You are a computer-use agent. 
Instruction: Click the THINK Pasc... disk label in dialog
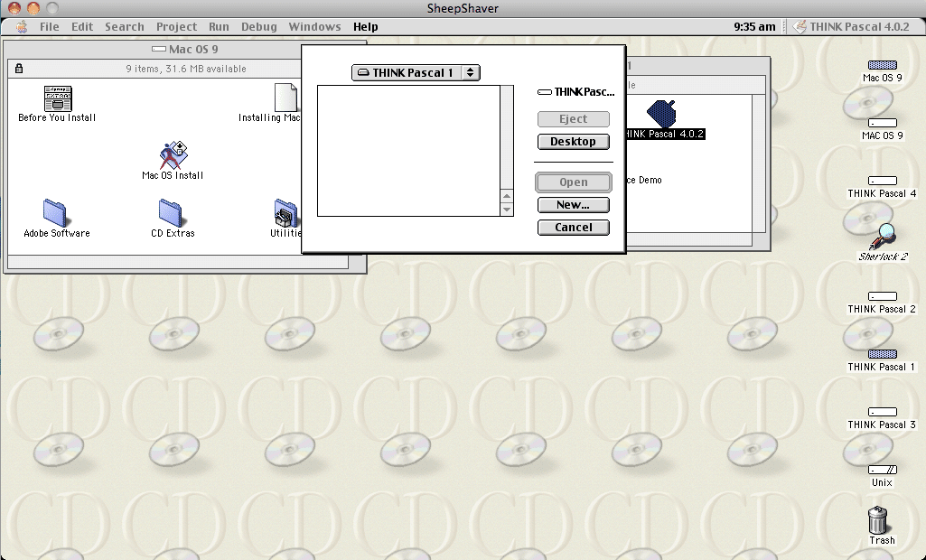pos(575,91)
